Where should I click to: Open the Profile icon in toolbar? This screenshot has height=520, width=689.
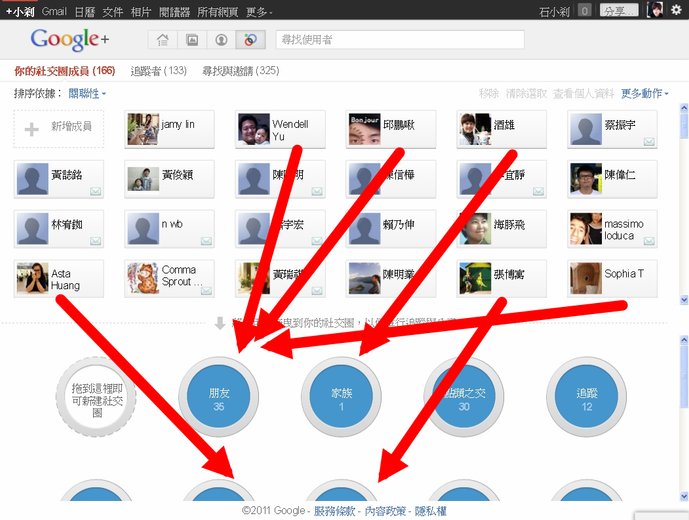pos(221,40)
